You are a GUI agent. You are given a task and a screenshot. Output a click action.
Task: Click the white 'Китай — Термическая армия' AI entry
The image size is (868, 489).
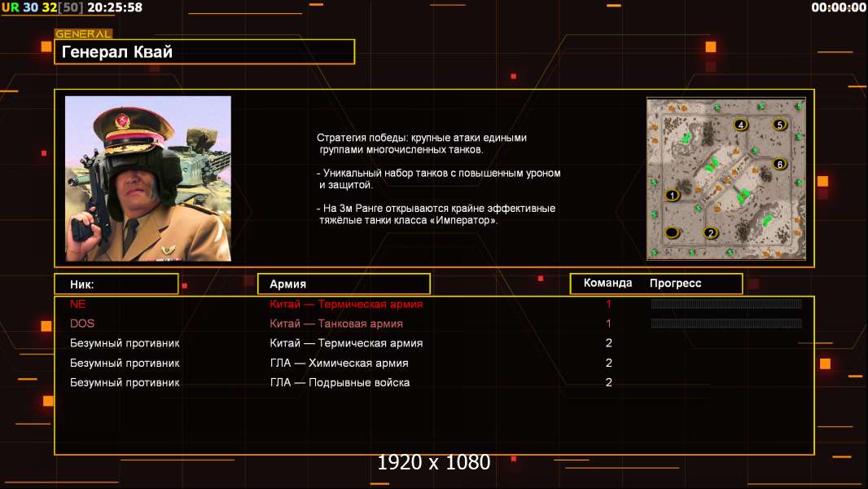click(346, 343)
